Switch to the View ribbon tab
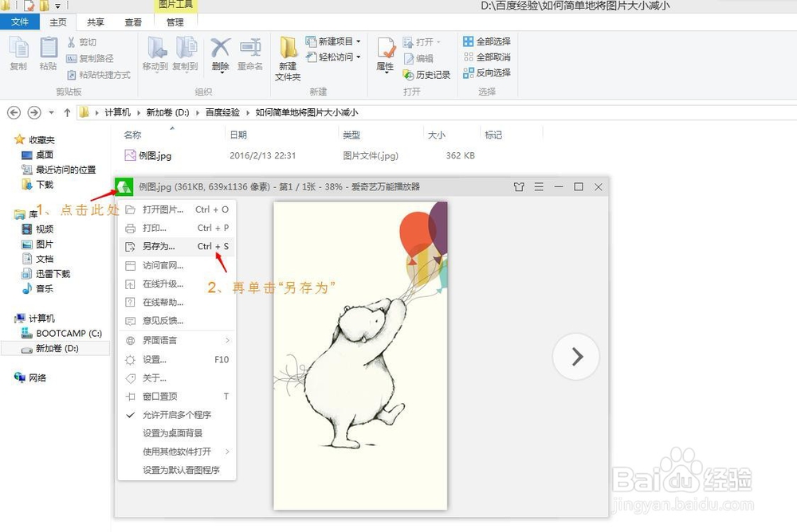The width and height of the screenshot is (797, 532). point(133,22)
